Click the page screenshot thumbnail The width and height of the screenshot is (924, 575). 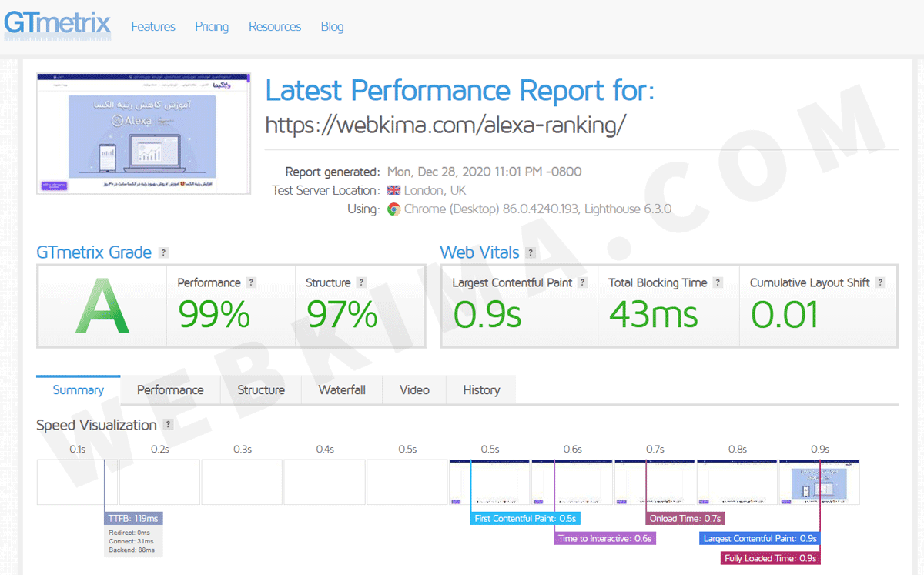pos(144,133)
